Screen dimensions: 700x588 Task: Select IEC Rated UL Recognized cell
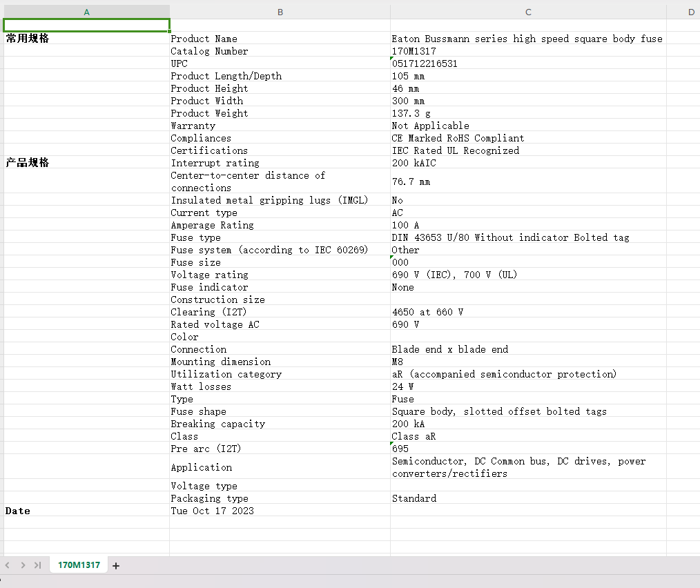coord(528,150)
